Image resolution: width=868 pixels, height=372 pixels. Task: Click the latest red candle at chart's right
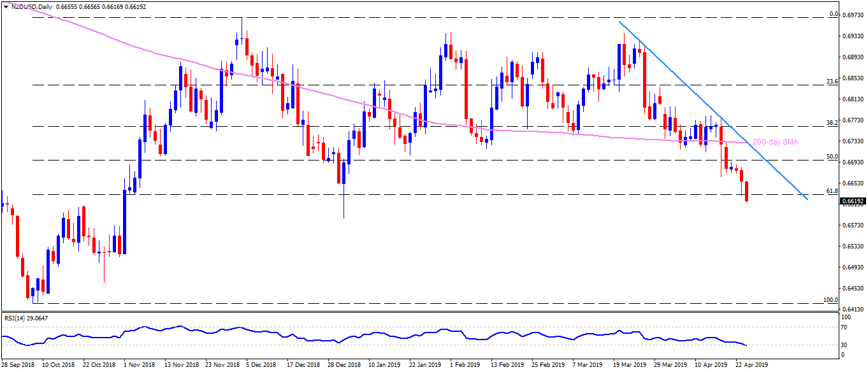point(746,191)
